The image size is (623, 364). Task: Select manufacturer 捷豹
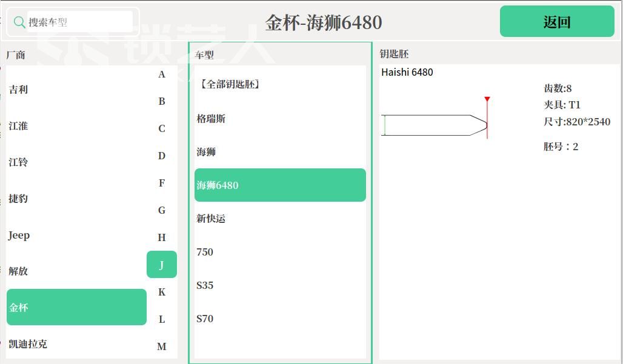pyautogui.click(x=76, y=199)
